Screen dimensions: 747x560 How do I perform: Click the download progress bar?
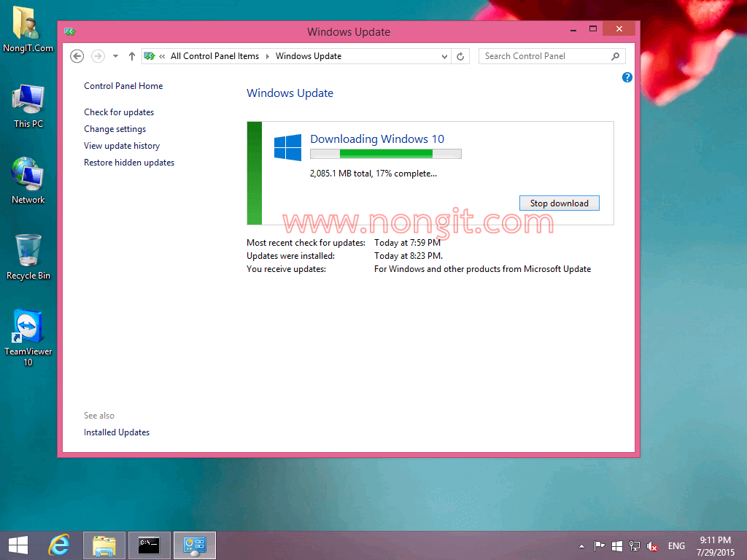386,154
